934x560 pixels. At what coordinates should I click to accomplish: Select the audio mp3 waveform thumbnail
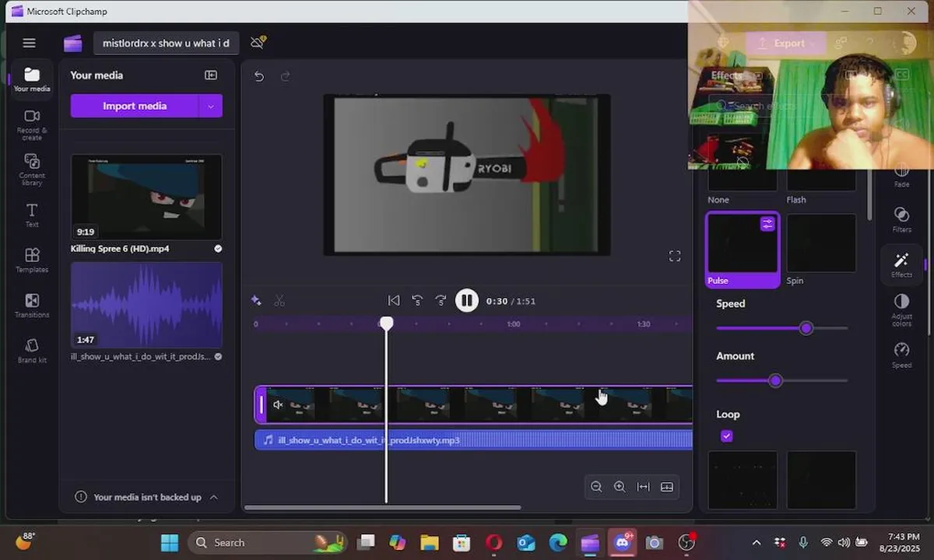click(x=146, y=304)
